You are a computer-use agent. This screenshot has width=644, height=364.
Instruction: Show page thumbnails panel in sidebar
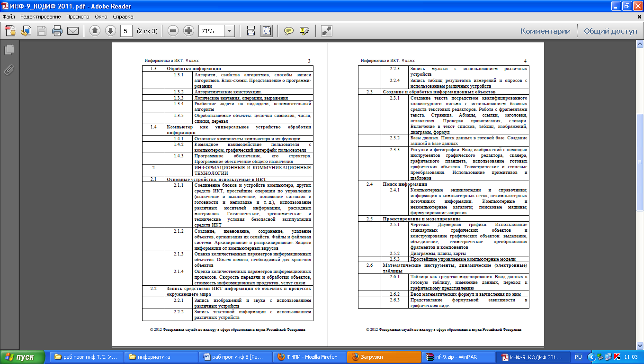pyautogui.click(x=9, y=49)
